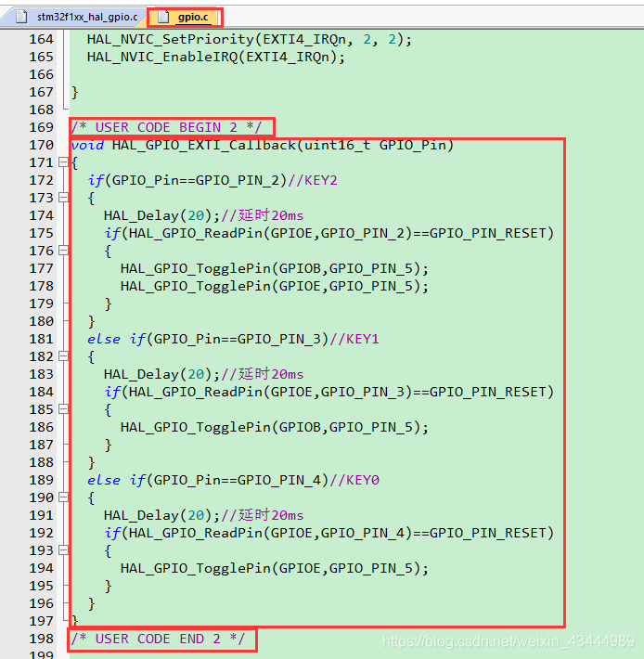Click the USER CODE BEGIN 2 comment
The image size is (644, 659).
(166, 127)
